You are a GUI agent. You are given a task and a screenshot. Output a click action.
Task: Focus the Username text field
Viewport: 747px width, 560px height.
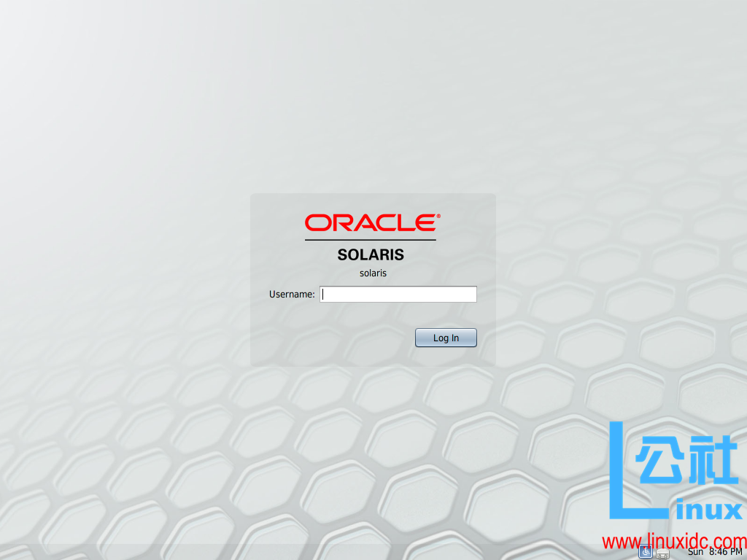click(x=398, y=295)
